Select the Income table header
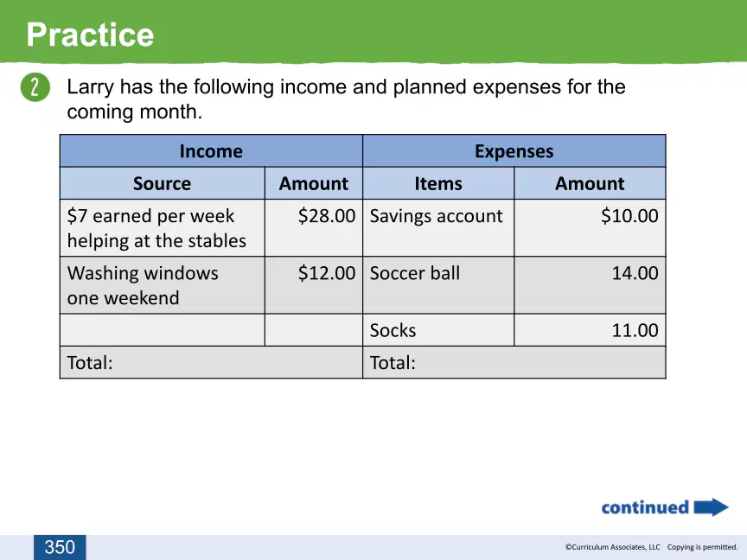 [211, 151]
